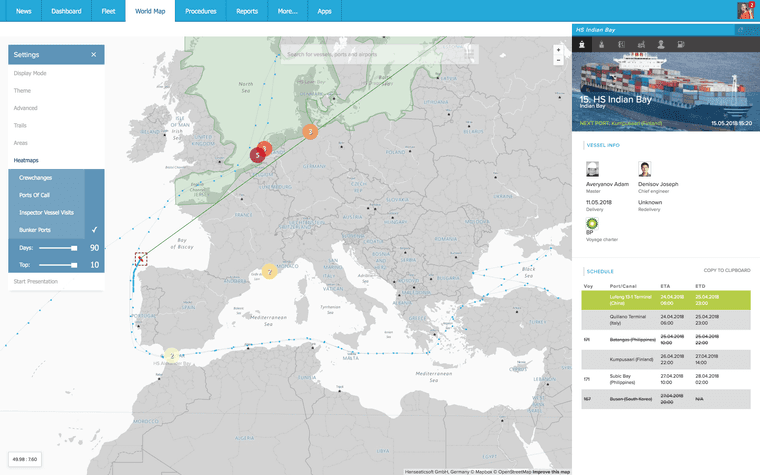Zoom out the map with minus button
This screenshot has width=760, height=475.
pos(558,60)
